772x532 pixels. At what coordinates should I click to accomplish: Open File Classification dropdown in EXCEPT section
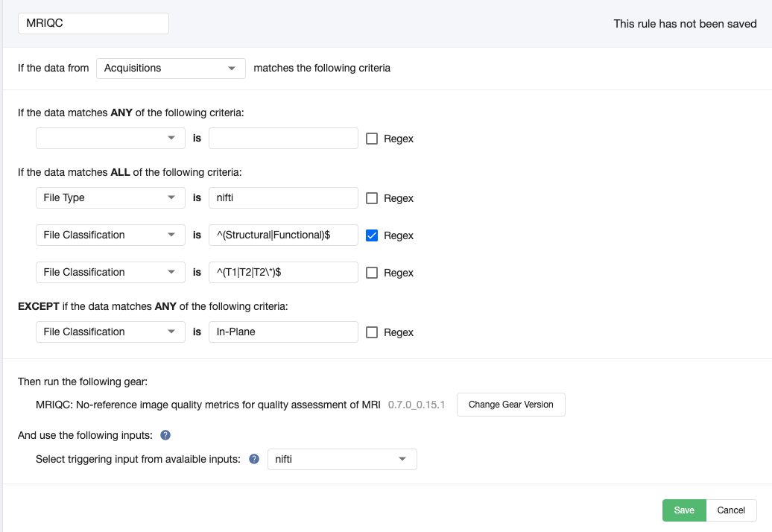110,332
